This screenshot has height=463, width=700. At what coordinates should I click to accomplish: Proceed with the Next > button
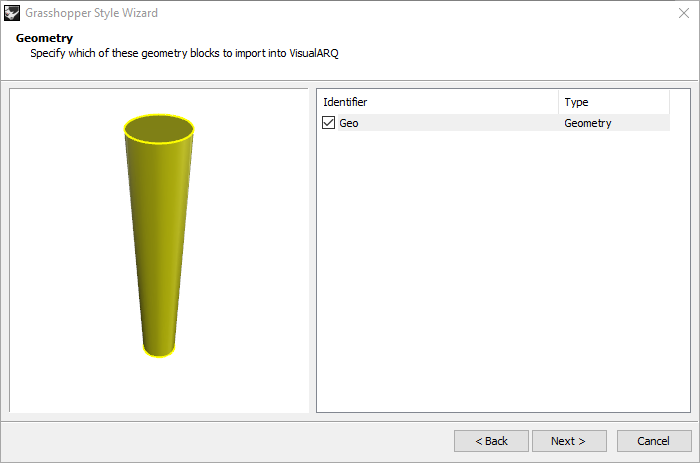(568, 441)
